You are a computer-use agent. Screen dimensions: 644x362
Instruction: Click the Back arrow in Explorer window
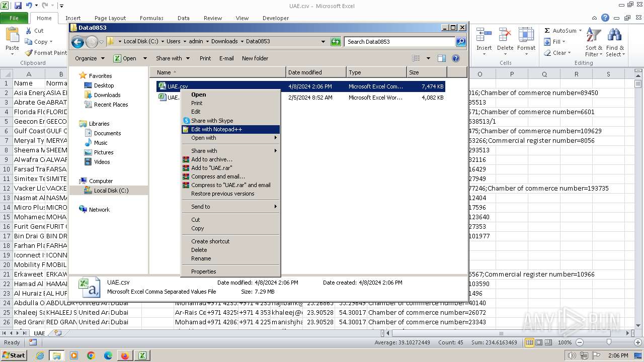(x=77, y=42)
